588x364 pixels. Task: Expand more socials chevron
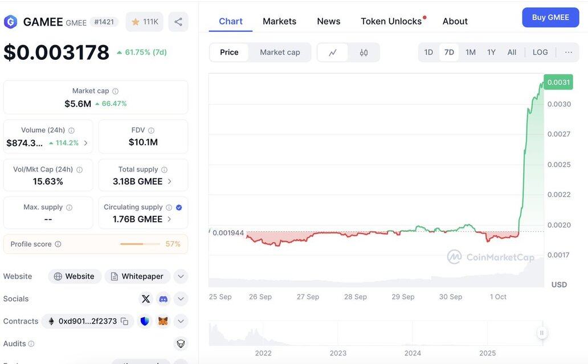(x=181, y=298)
